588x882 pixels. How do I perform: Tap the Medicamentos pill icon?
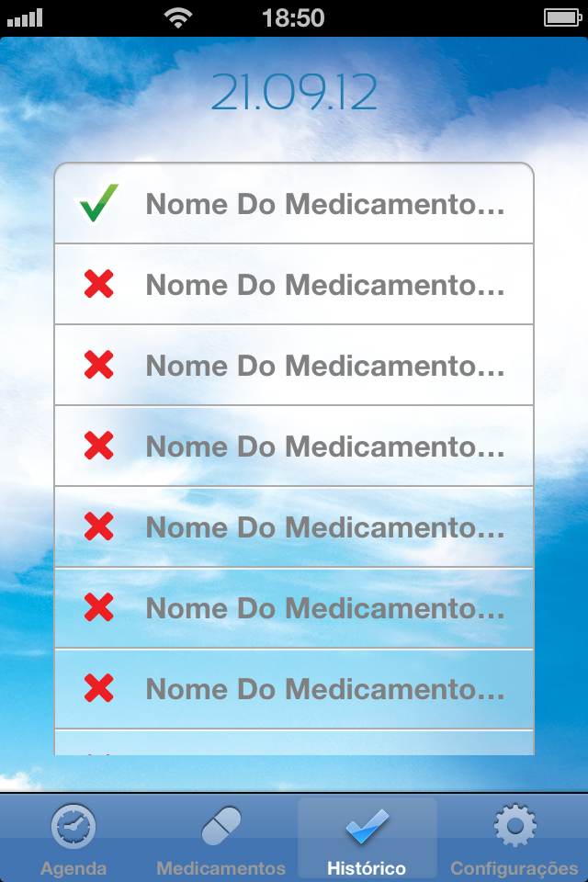tap(221, 826)
